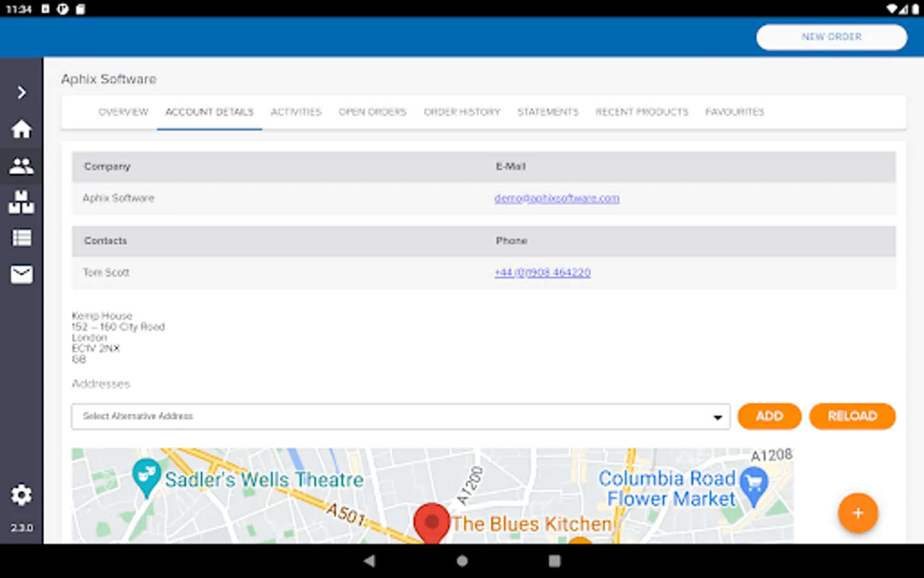This screenshot has height=578, width=924.
Task: Open the Customers people icon in sidebar
Action: pos(21,166)
